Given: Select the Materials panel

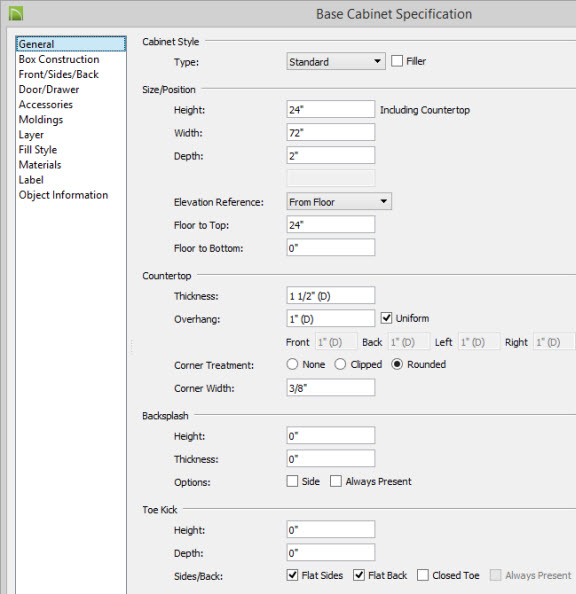Looking at the screenshot, I should (x=40, y=165).
